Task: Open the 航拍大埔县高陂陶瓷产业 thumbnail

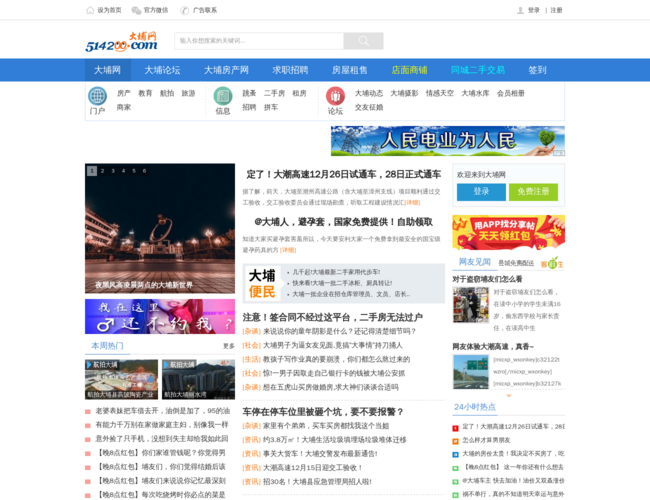Action: click(x=121, y=379)
